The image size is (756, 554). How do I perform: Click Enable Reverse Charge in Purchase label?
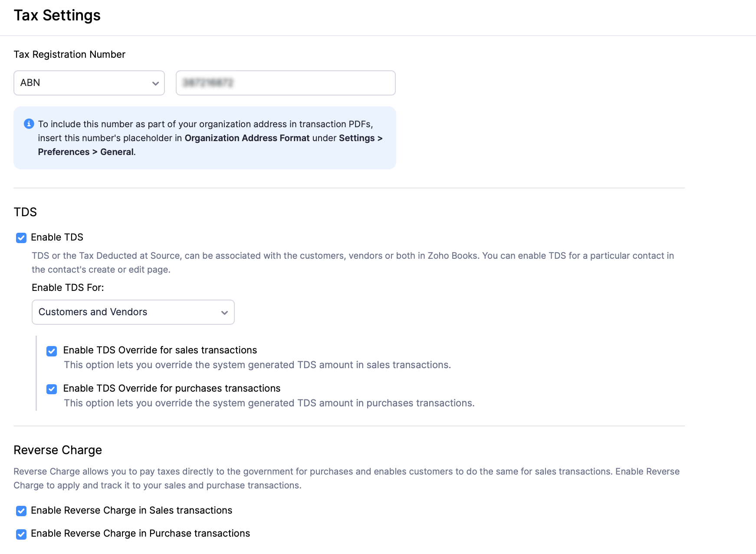[141, 533]
